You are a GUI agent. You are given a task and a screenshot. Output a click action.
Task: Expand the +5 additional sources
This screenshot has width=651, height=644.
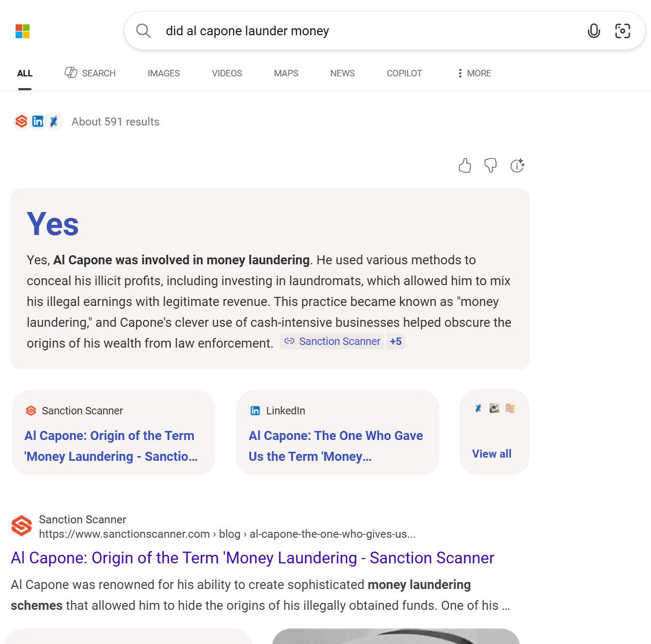pos(396,341)
